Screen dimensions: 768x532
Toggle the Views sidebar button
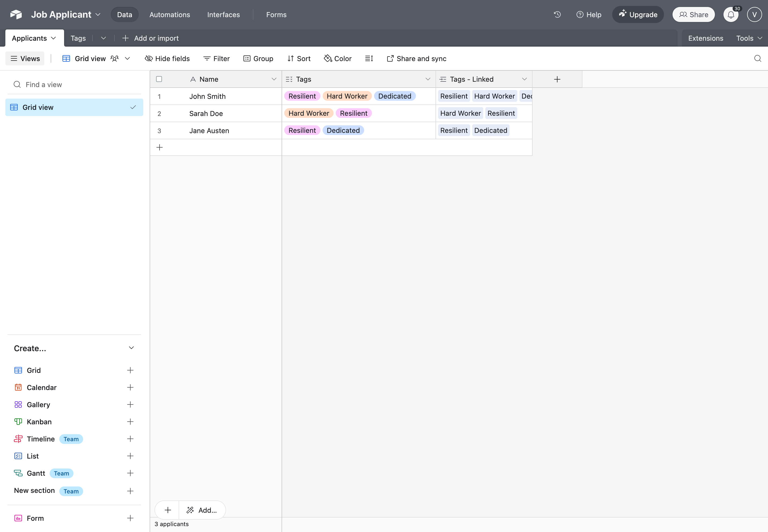(x=25, y=59)
